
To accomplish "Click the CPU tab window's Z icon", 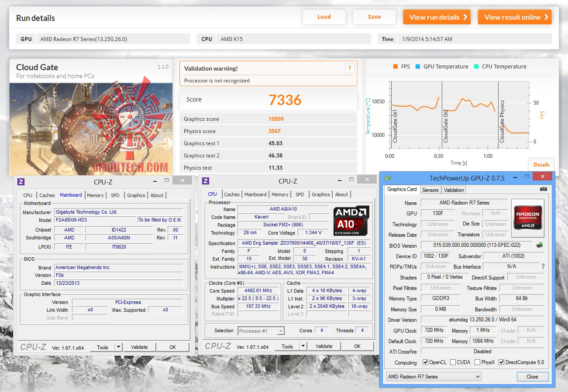I will click(206, 181).
